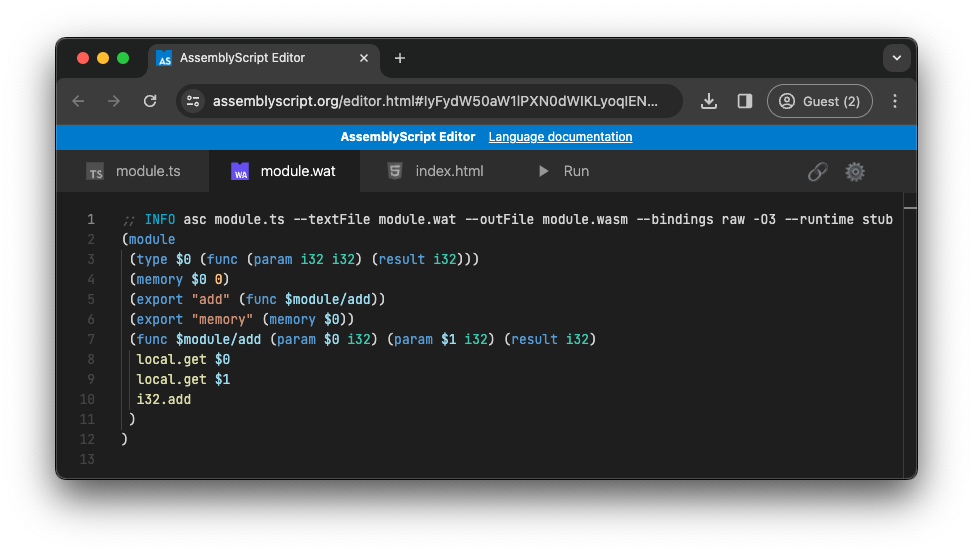This screenshot has height=553, width=973.
Task: Switch to the module.ts tab
Action: [133, 171]
